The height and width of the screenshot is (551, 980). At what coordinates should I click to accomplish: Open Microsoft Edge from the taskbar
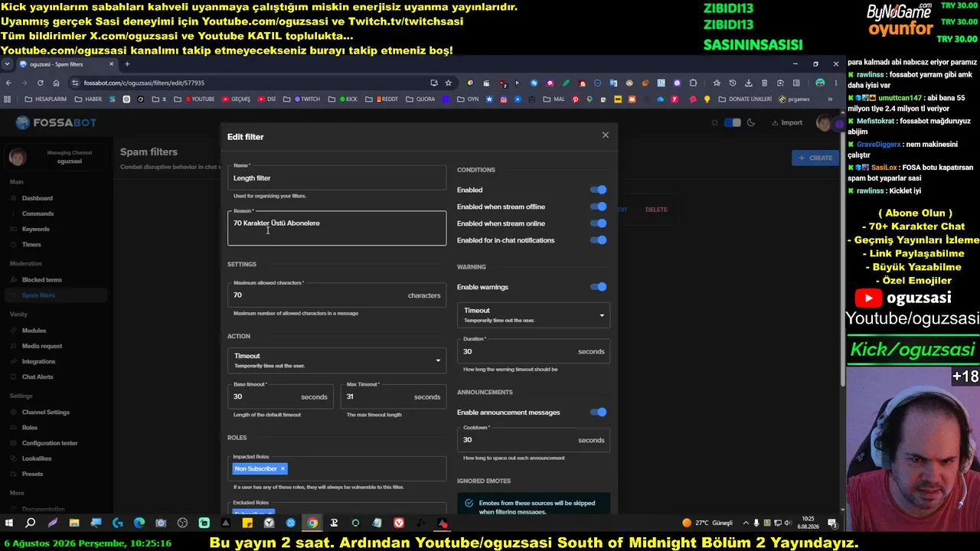coord(139,523)
